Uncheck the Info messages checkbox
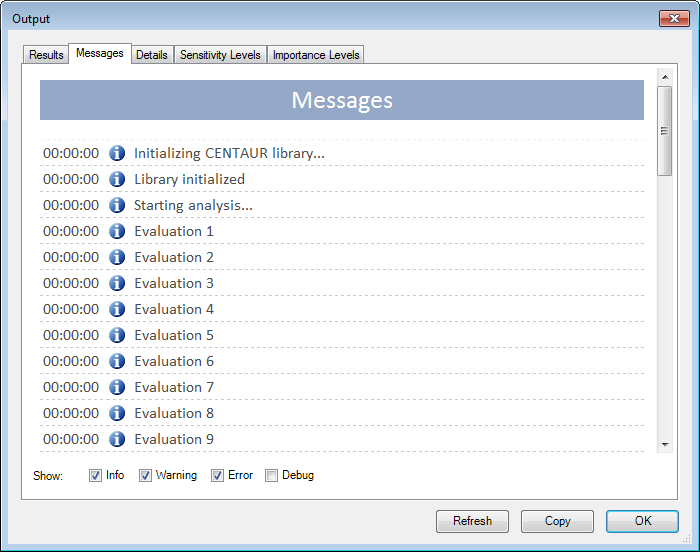 point(96,476)
